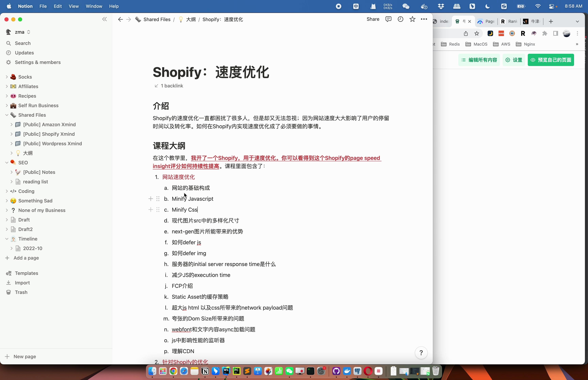Viewport: 588px width, 380px height.
Task: Open the File menu
Action: 43,6
